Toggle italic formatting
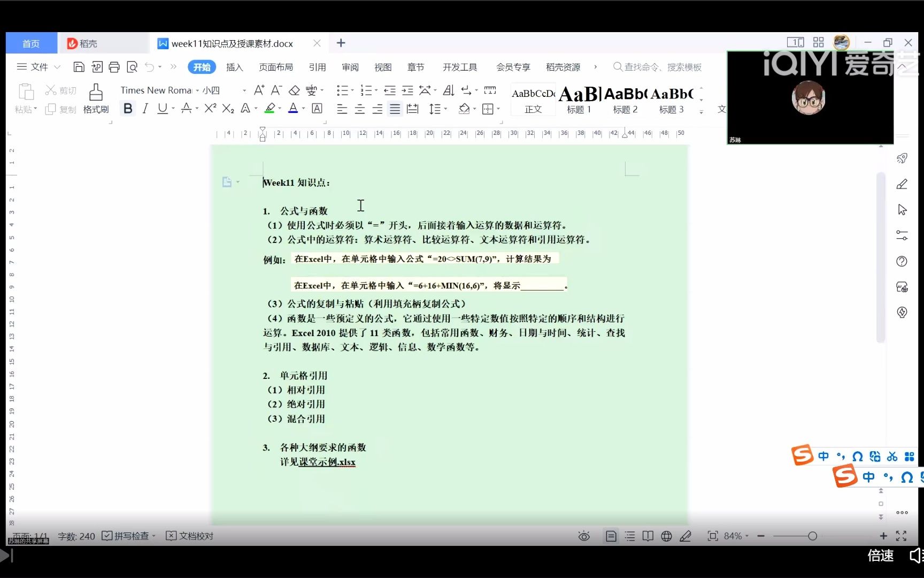Viewport: 924px width, 578px height. click(144, 108)
